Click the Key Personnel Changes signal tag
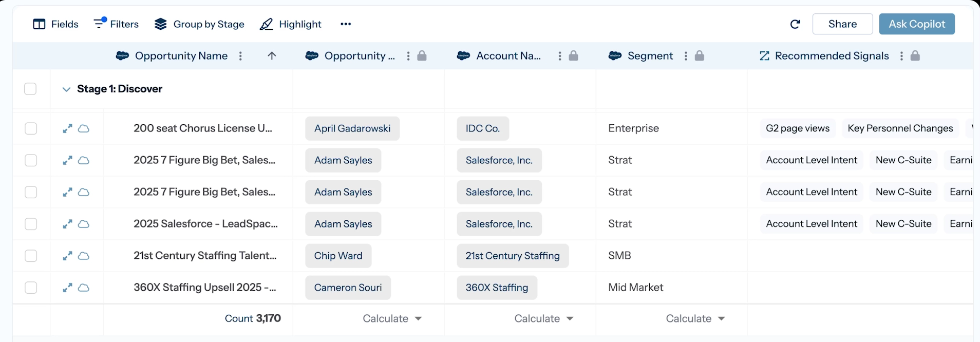Image resolution: width=980 pixels, height=342 pixels. (900, 128)
